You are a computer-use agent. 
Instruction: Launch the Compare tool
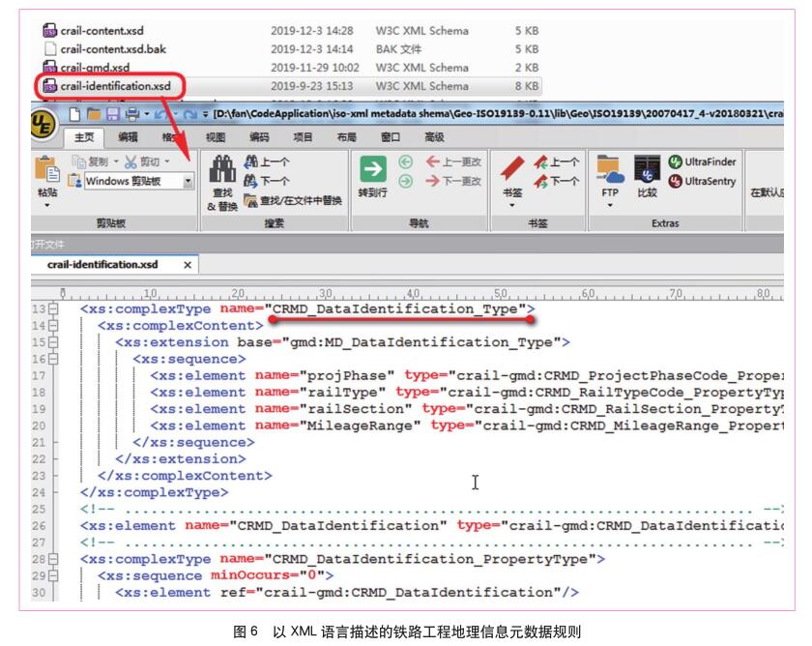point(648,176)
